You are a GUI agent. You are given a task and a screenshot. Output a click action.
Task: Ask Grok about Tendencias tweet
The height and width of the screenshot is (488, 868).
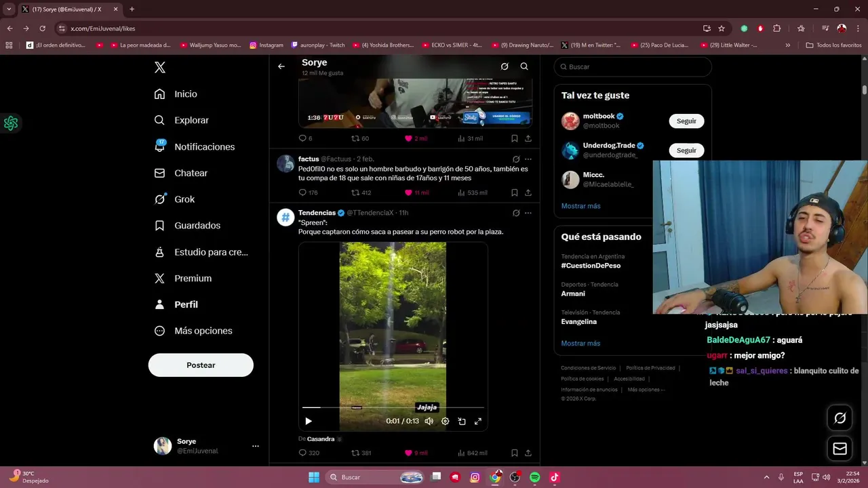point(516,213)
